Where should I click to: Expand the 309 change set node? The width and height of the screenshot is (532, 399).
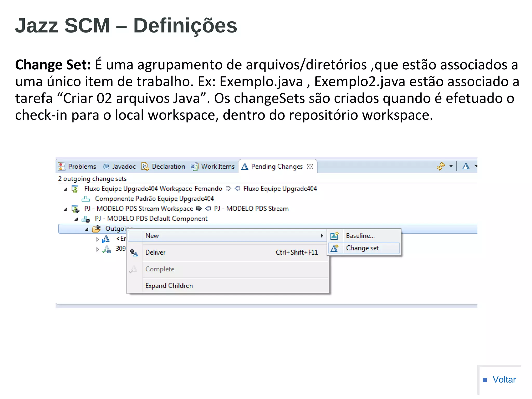97,249
